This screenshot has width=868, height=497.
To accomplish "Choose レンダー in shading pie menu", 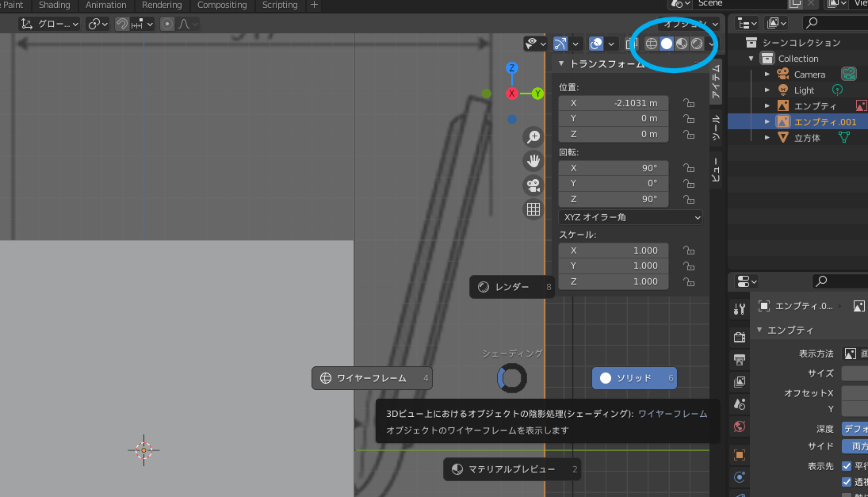I will 512,287.
